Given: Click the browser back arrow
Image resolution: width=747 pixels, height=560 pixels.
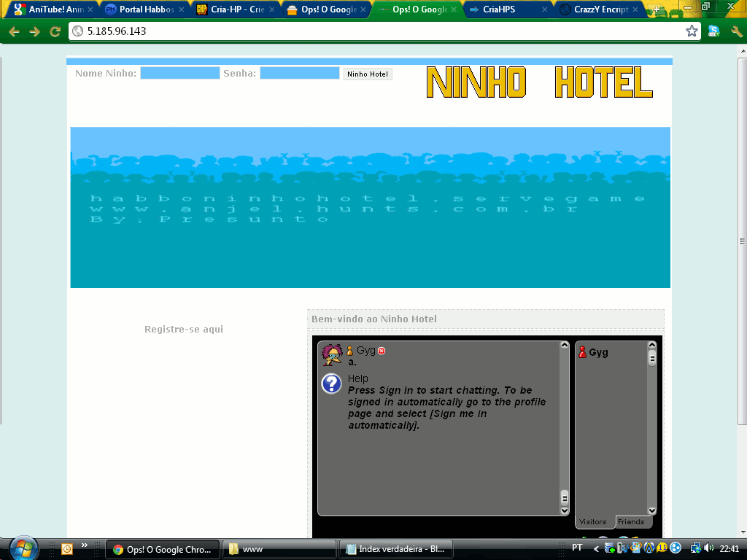Looking at the screenshot, I should (14, 31).
